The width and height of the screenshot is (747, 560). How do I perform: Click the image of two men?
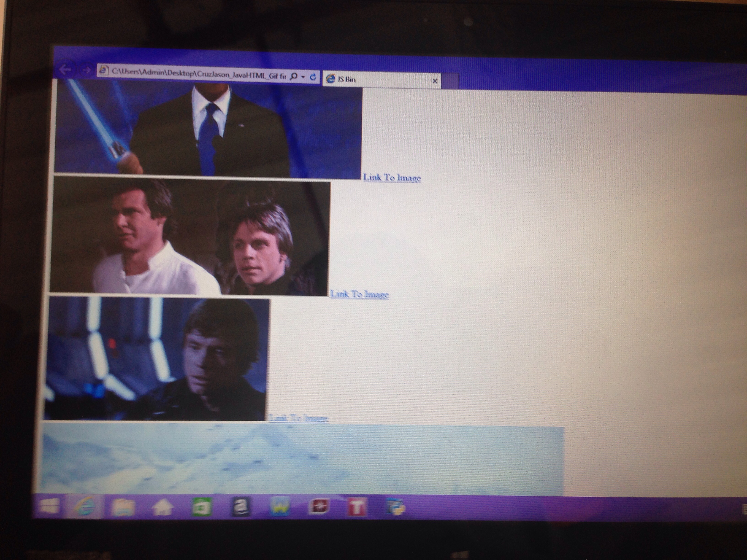189,236
